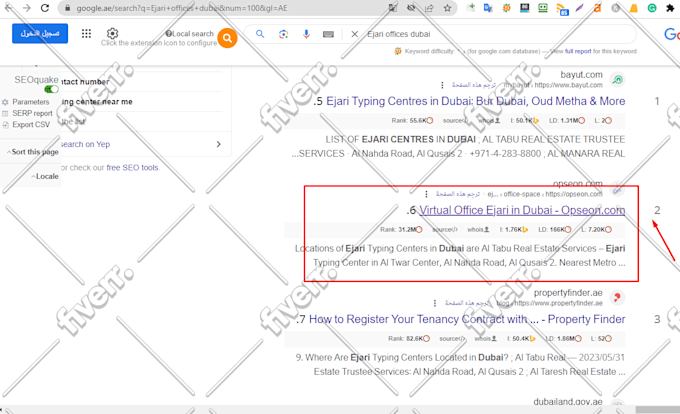This screenshot has width=680, height=414.
Task: Open 'Ejari Typing Centres in Dubai' result
Action: point(475,101)
